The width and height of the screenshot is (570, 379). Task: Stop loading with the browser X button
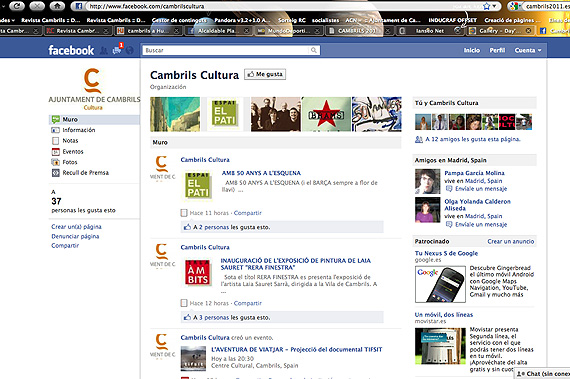coord(36,5)
